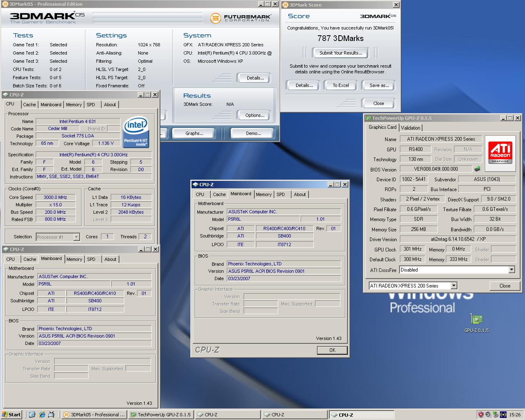Open SPD tab in middle CPU-Z window
The image size is (525, 420).
(281, 194)
